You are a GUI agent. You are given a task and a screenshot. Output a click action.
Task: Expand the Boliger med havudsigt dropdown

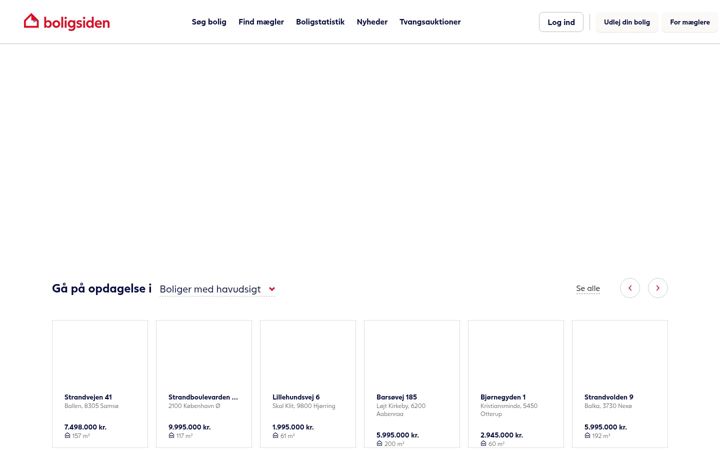point(218,289)
